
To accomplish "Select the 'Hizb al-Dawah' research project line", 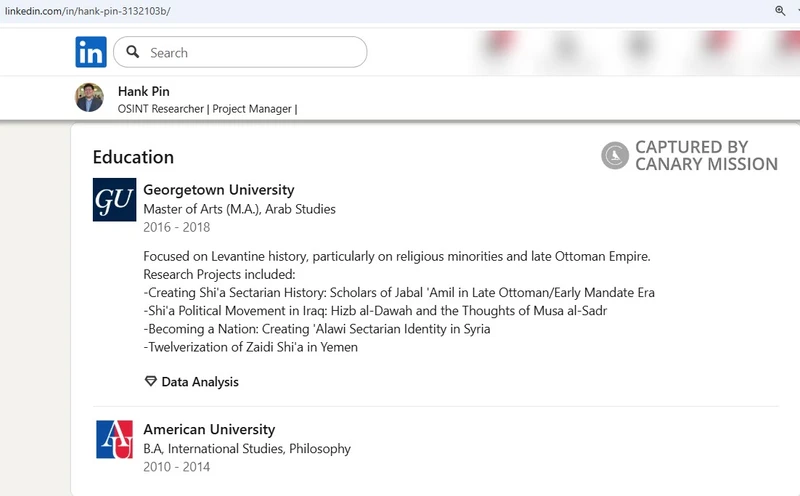I will 375,311.
